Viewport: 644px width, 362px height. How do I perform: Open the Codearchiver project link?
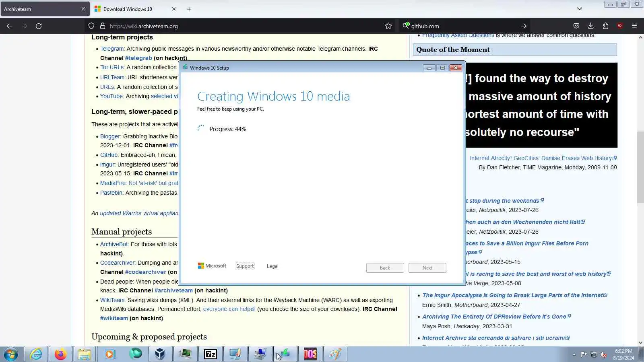coord(118,263)
